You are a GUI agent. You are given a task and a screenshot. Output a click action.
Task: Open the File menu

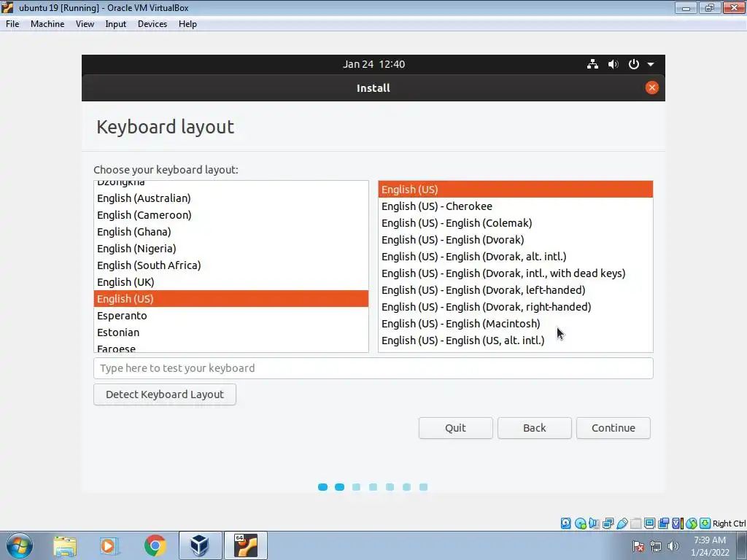tap(12, 24)
